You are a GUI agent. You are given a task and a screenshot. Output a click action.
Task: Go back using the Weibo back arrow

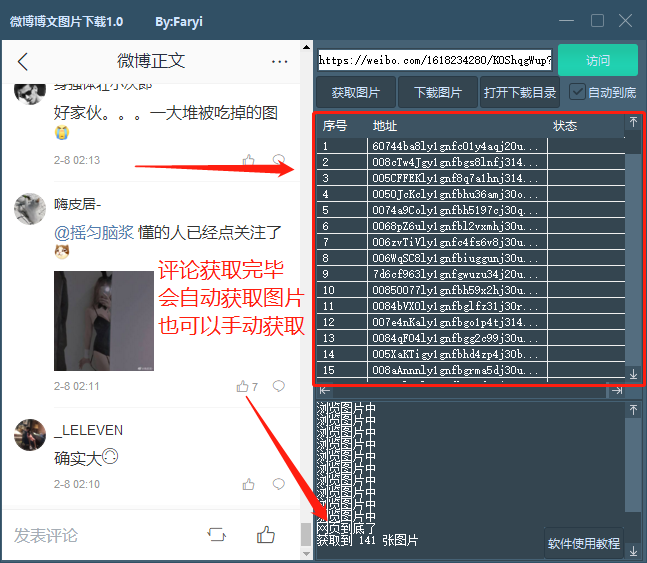23,62
